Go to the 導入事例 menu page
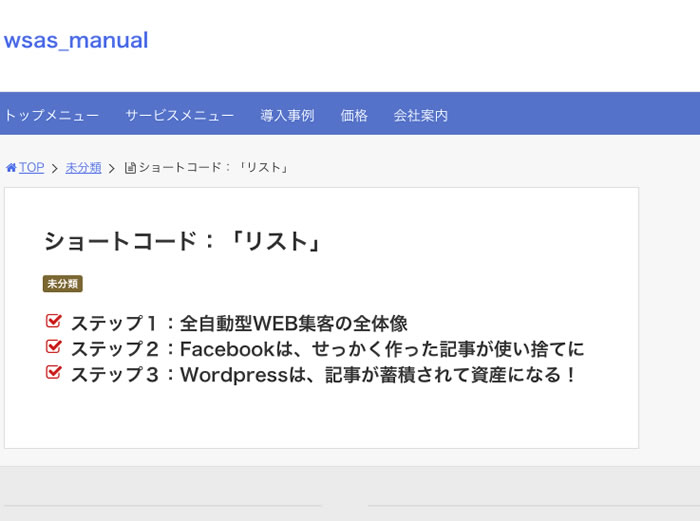This screenshot has height=521, width=700. pos(287,115)
